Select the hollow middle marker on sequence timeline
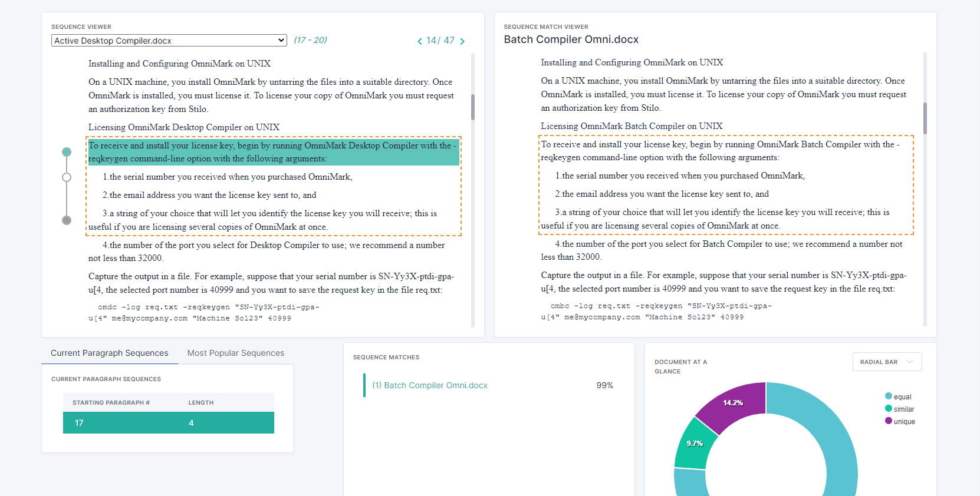Image resolution: width=980 pixels, height=496 pixels. click(67, 177)
